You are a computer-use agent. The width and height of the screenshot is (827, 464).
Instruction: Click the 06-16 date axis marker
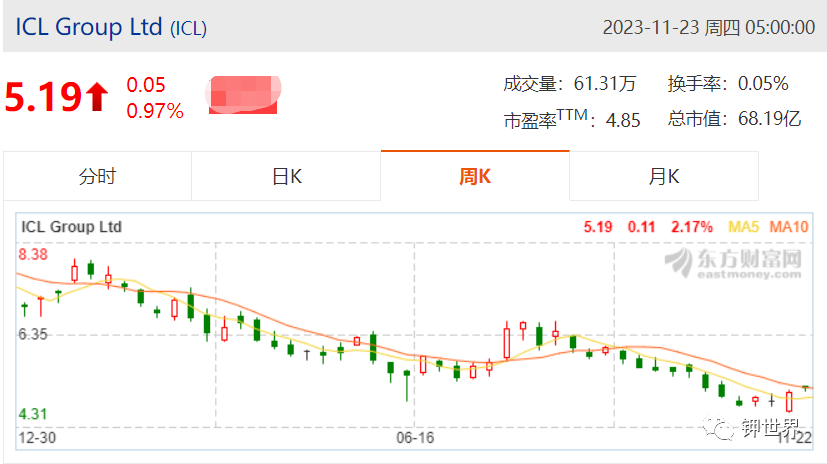point(415,438)
